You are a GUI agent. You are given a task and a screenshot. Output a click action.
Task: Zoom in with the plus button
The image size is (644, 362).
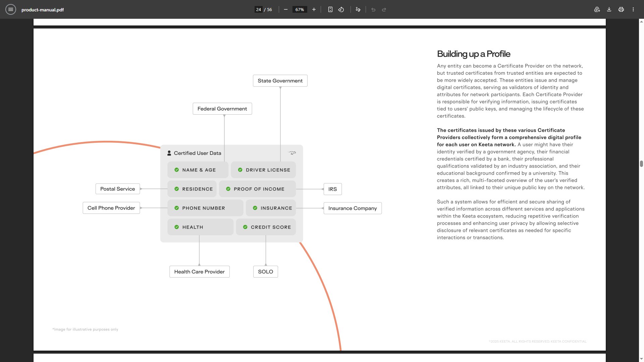tap(314, 9)
